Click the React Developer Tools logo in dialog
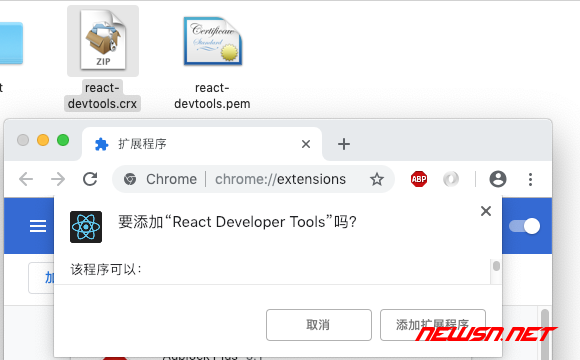 pos(86,227)
